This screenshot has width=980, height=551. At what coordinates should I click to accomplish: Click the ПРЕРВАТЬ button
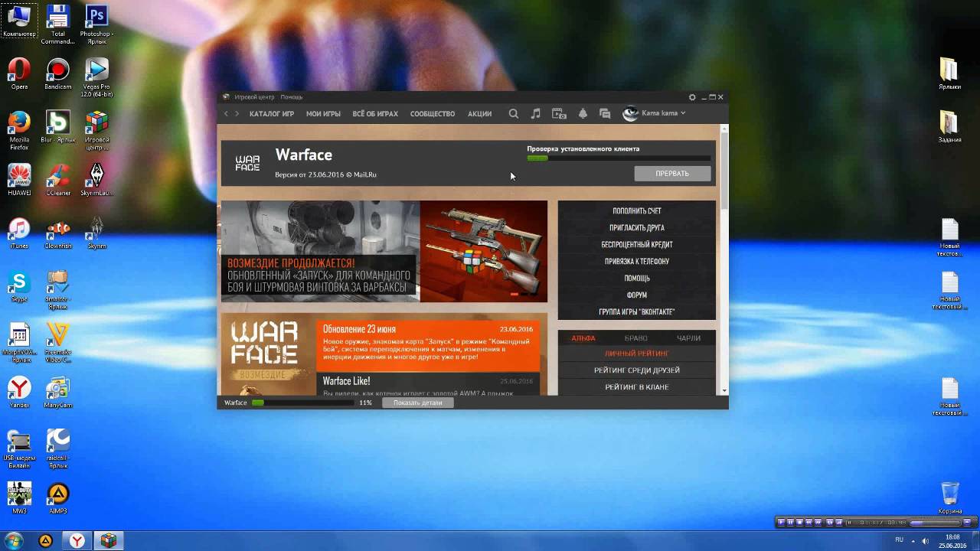pos(672,174)
